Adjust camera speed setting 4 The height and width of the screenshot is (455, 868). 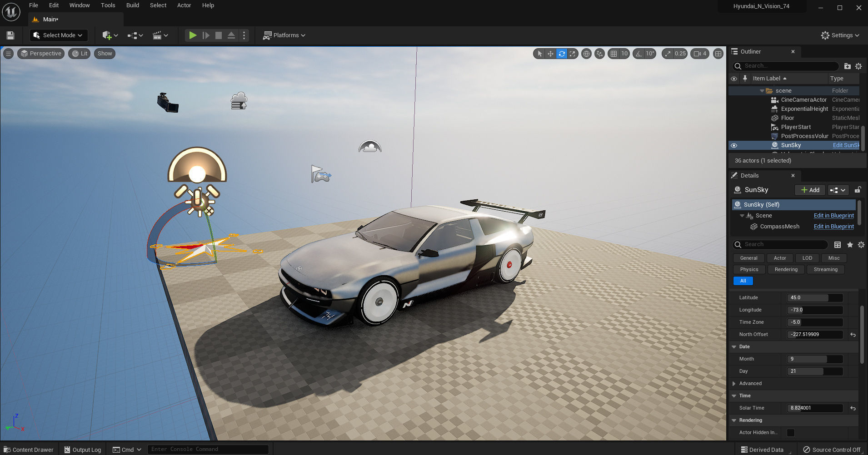(x=700, y=54)
